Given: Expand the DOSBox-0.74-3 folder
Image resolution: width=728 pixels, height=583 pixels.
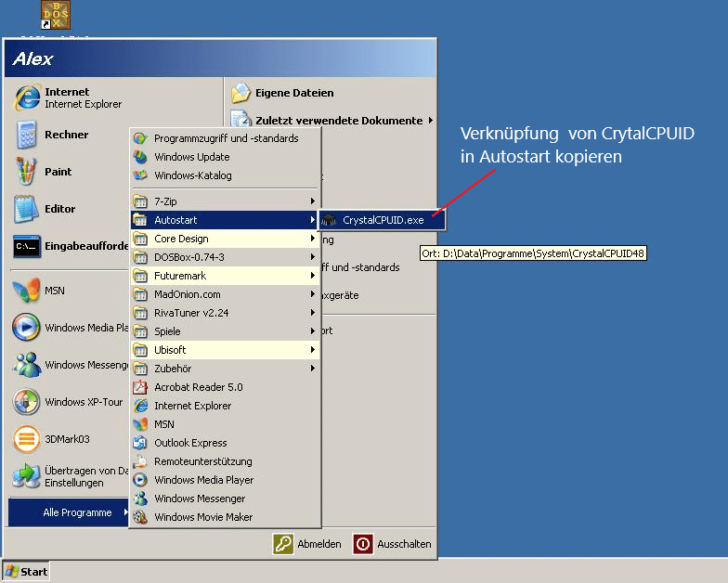Looking at the screenshot, I should (x=225, y=257).
